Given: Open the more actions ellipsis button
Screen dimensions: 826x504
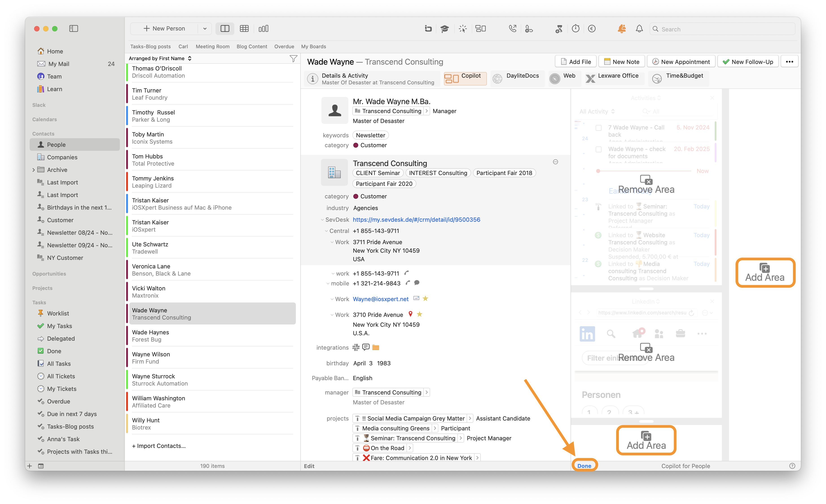Looking at the screenshot, I should pos(789,62).
